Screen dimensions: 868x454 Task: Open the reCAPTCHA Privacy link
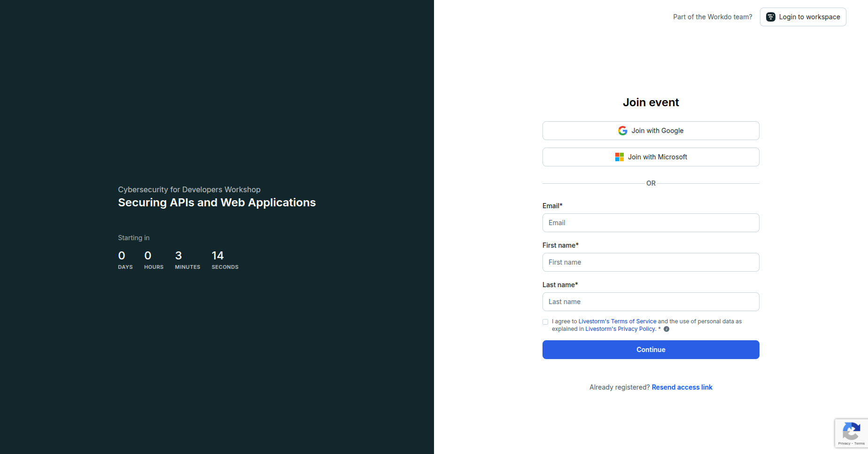point(844,444)
